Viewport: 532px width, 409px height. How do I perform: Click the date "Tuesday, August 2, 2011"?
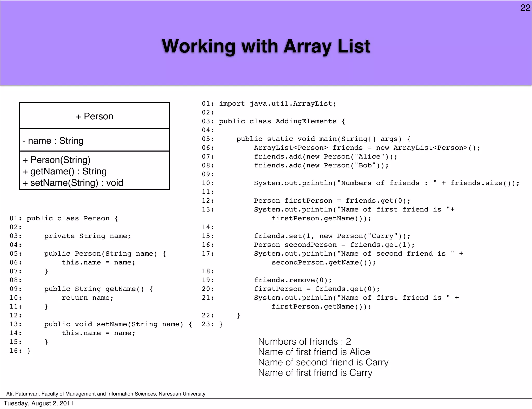click(x=38, y=403)
